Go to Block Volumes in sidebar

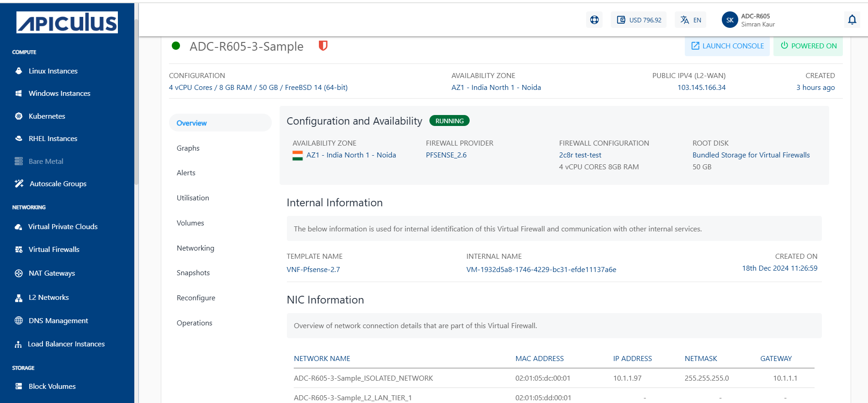pos(52,386)
